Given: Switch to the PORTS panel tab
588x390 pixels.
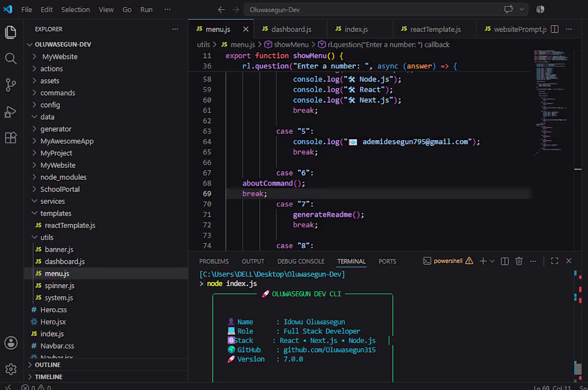Looking at the screenshot, I should click(388, 261).
